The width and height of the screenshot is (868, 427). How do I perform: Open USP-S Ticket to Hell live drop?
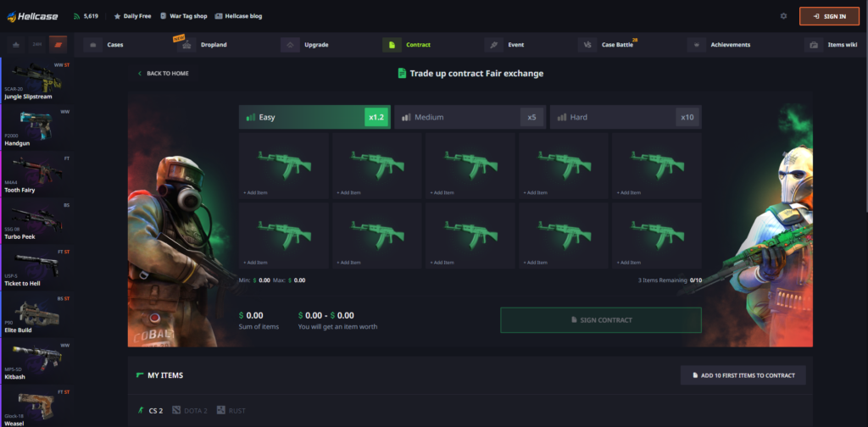pos(37,269)
